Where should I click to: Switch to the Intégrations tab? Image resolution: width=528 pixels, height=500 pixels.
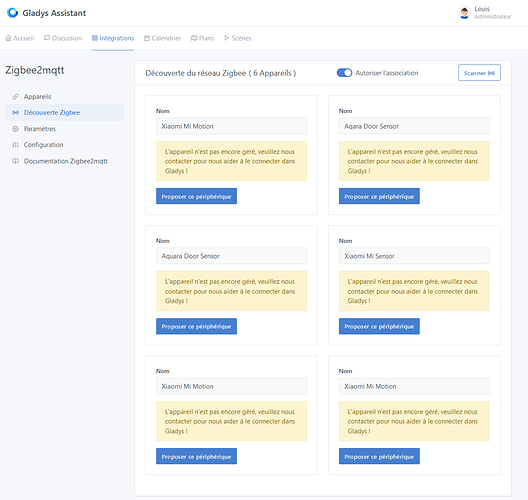tap(113, 38)
